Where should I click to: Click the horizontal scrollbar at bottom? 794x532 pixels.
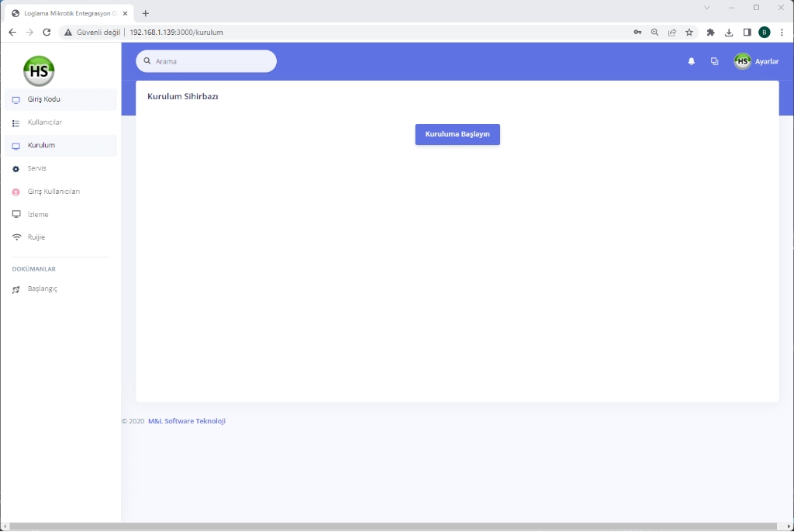[x=388, y=527]
